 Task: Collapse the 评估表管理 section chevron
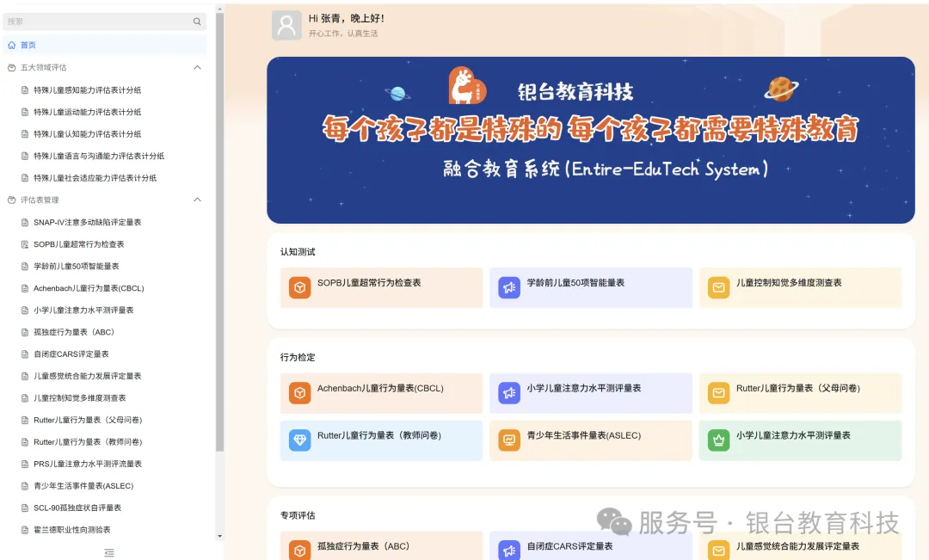coord(197,200)
